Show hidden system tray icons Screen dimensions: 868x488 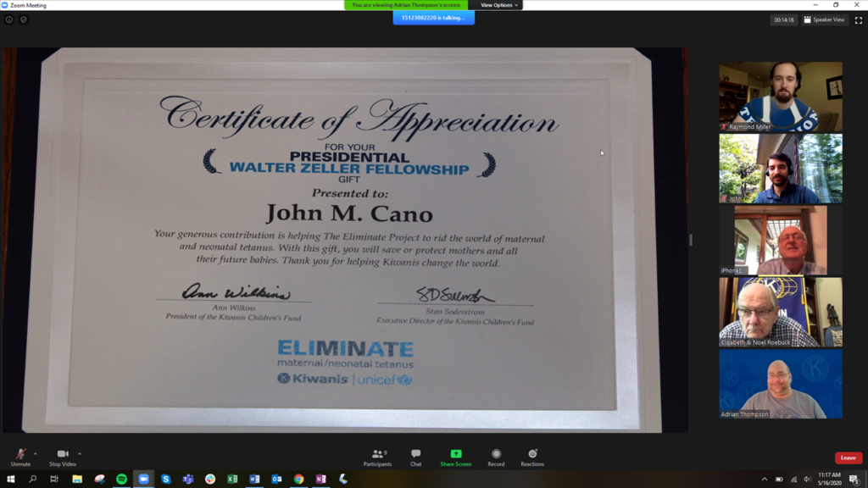point(765,480)
